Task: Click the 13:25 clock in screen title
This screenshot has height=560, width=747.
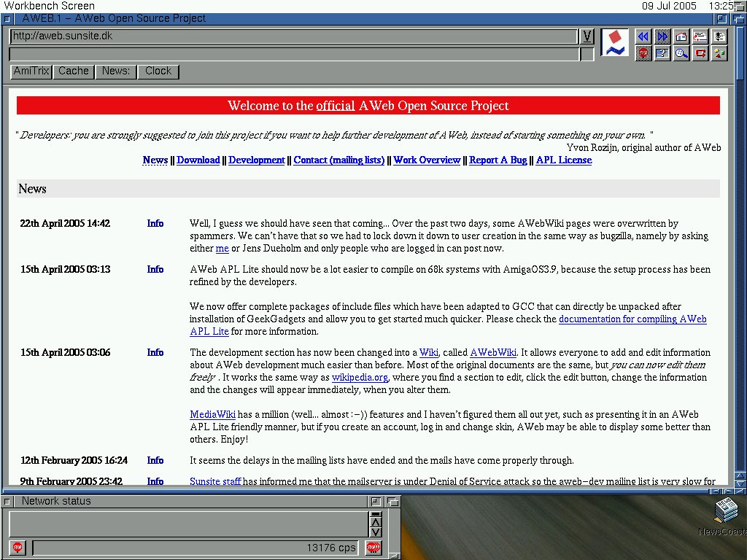Action: point(721,6)
